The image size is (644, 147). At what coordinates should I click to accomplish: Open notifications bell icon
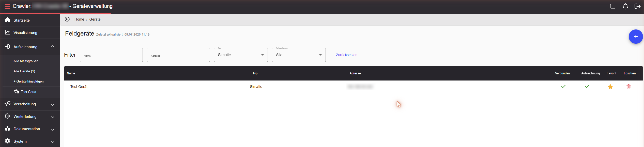tap(625, 6)
